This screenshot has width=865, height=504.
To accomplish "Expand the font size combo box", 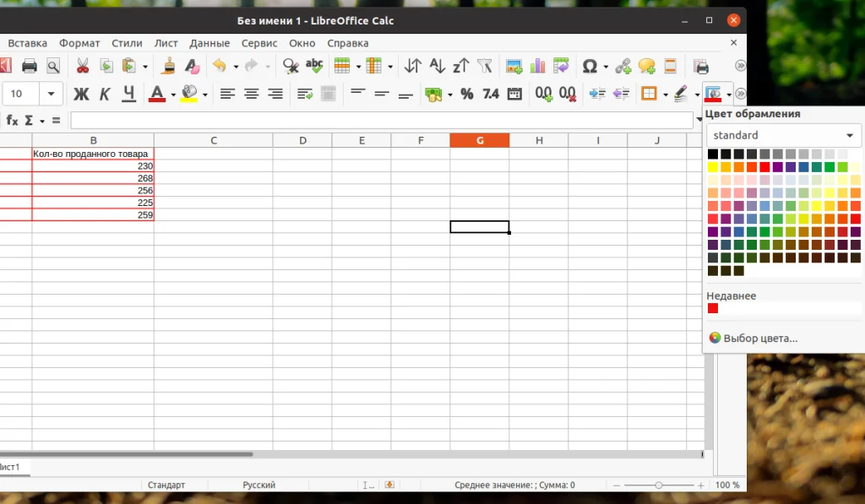I will (x=48, y=94).
